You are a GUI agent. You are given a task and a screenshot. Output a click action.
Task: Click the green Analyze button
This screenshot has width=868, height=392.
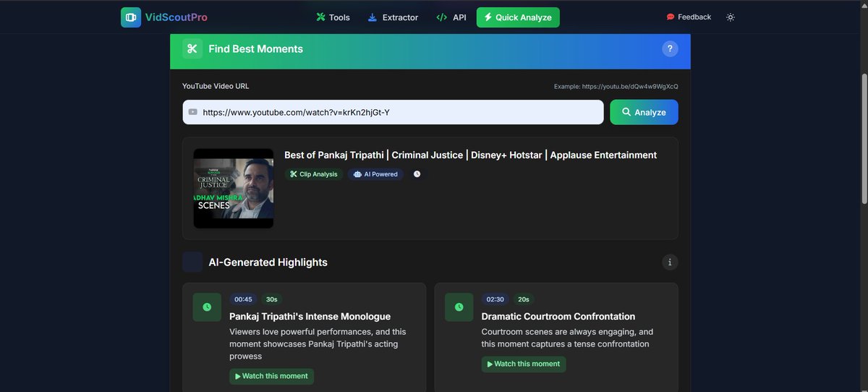point(644,112)
